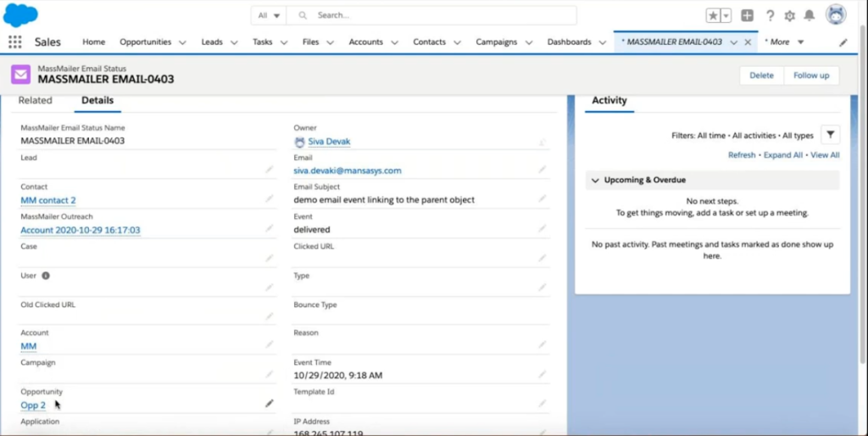Edit the Event Time pencil icon
The height and width of the screenshot is (436, 868).
coord(542,374)
